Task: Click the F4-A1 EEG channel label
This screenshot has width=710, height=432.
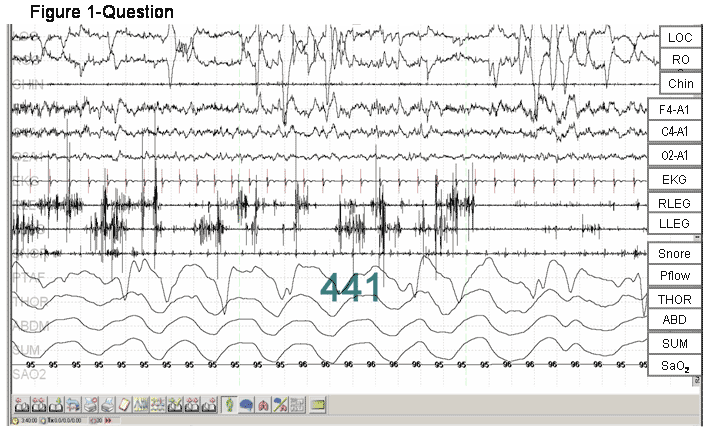Action: coord(680,109)
